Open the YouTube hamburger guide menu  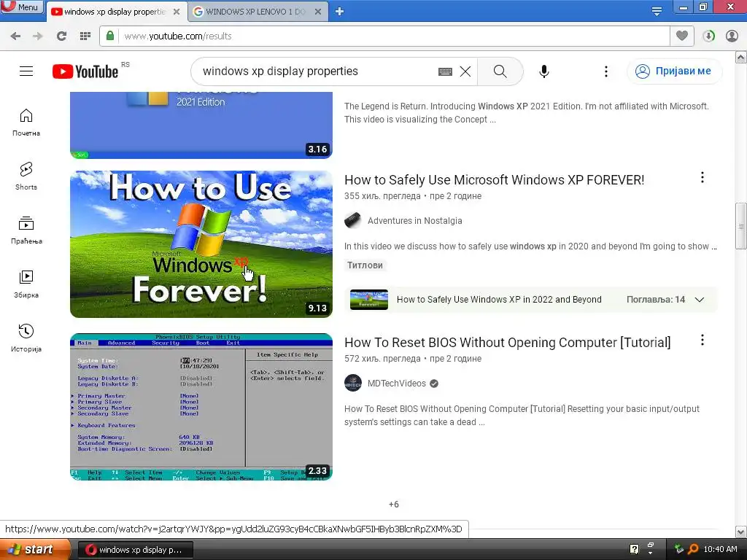click(26, 71)
